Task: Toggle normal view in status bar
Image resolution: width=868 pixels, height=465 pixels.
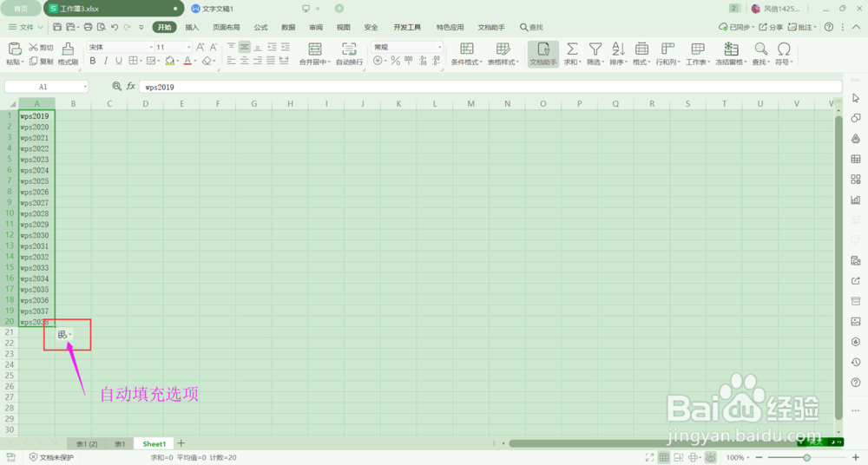Action: click(x=664, y=457)
